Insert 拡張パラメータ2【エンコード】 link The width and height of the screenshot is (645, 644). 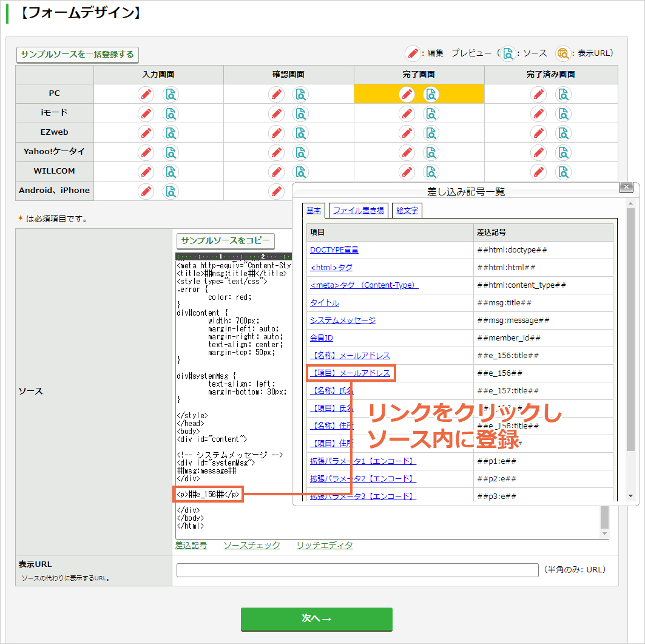pos(363,479)
